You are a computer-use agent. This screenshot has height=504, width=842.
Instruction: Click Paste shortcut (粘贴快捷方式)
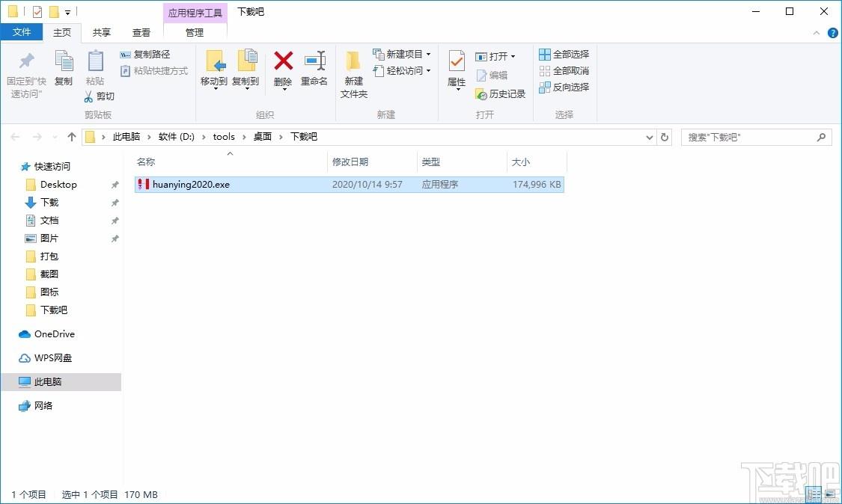pyautogui.click(x=153, y=71)
